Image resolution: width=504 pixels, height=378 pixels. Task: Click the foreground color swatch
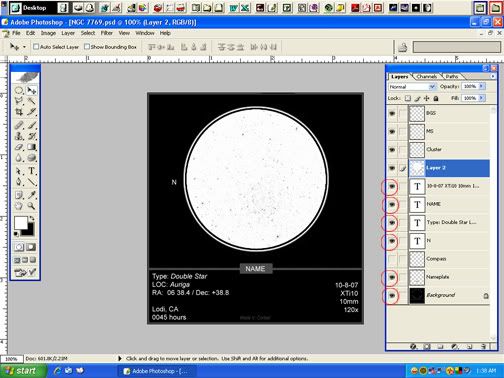21,223
